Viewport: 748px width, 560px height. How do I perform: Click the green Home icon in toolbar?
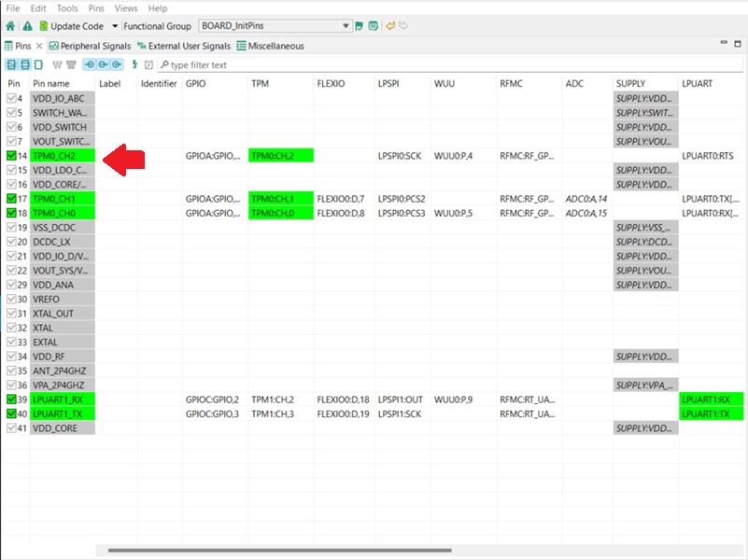pyautogui.click(x=10, y=26)
